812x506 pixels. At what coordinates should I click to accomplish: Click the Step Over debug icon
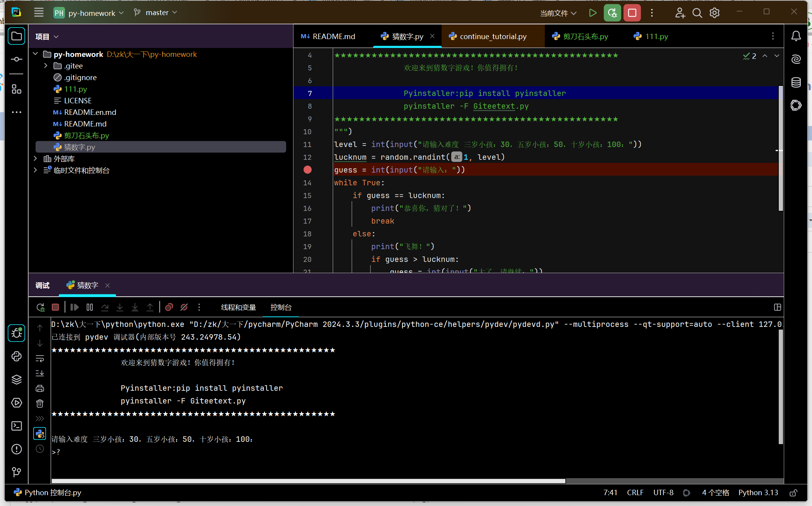click(x=105, y=307)
